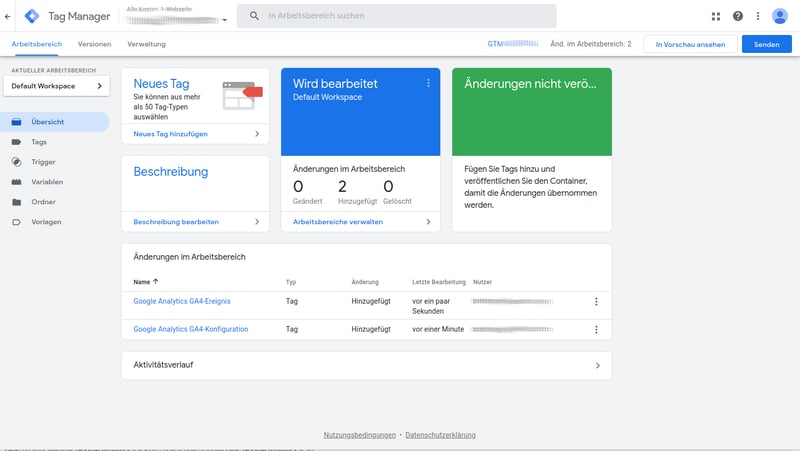Viewport: 800px width, 451px height.
Task: Expand the Aktivitätsverlauf section
Action: click(366, 365)
